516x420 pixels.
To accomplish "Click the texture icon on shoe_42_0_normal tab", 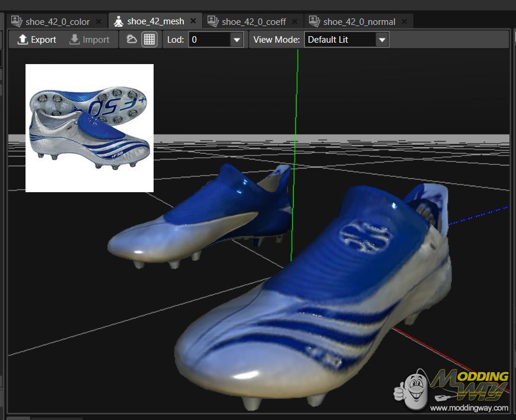I will point(314,21).
